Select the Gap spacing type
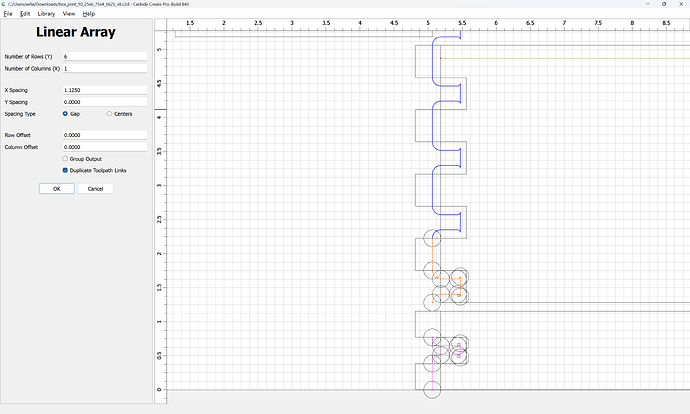The width and height of the screenshot is (690, 414). (x=65, y=114)
